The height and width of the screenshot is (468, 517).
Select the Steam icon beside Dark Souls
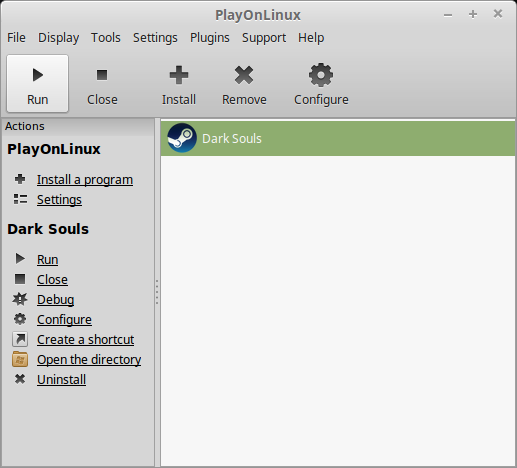182,138
